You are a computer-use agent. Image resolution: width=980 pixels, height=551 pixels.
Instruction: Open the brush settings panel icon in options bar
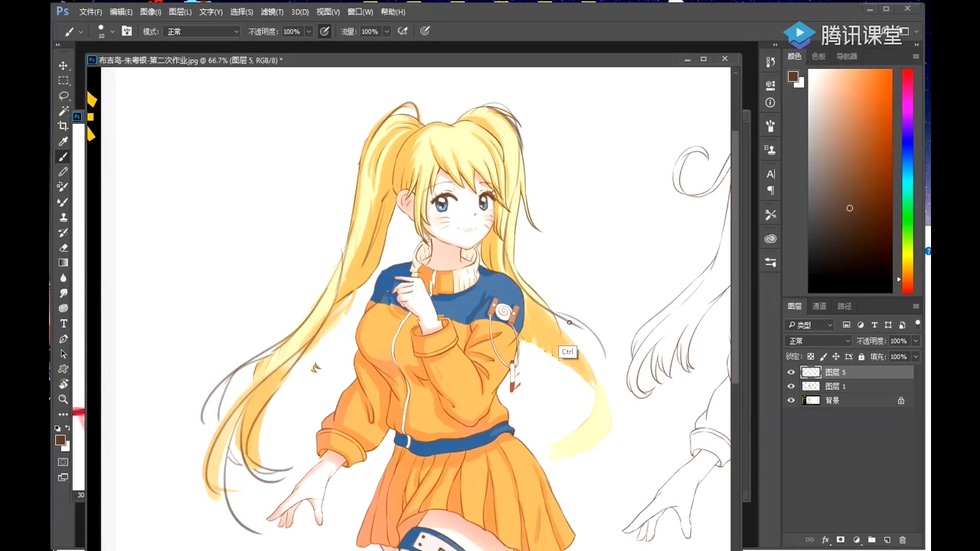coord(126,31)
